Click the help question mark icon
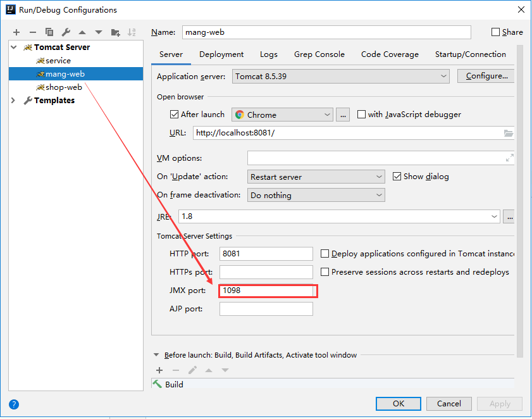 [14, 404]
